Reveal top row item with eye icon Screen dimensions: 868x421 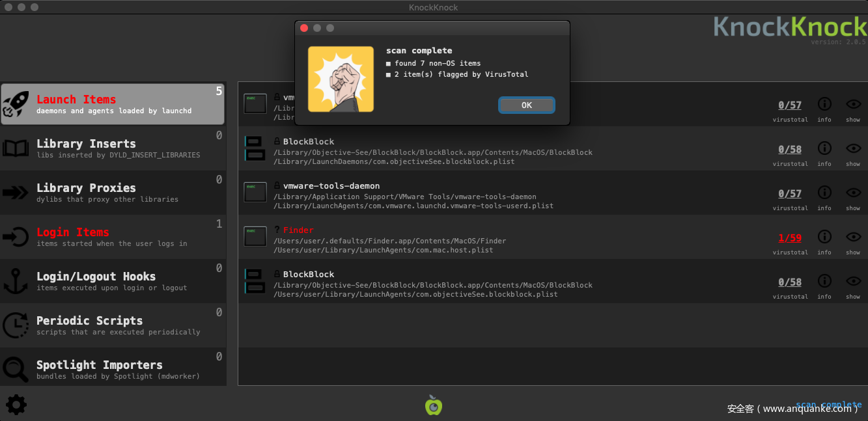pos(853,104)
